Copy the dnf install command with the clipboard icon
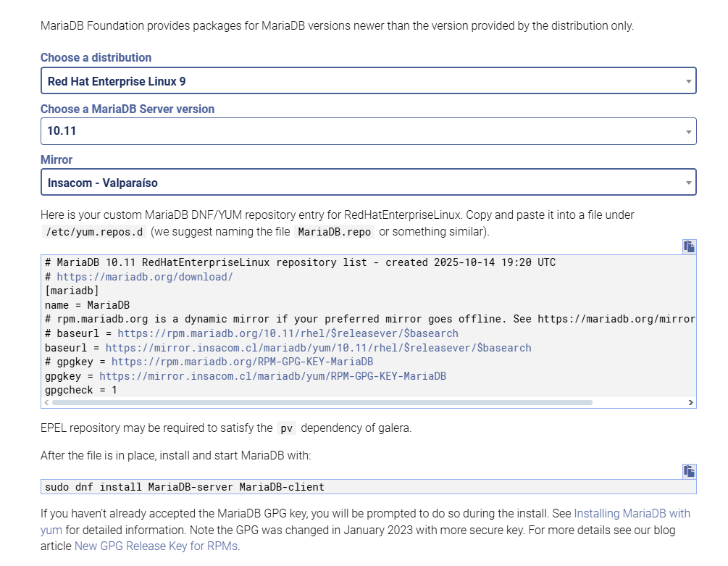The image size is (728, 566). point(689,471)
